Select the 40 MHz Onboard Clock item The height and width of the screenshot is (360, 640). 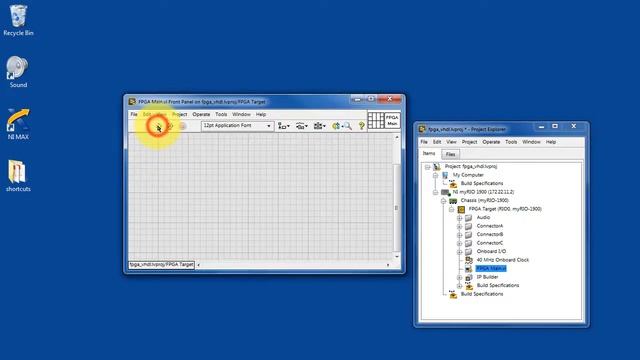click(x=502, y=260)
